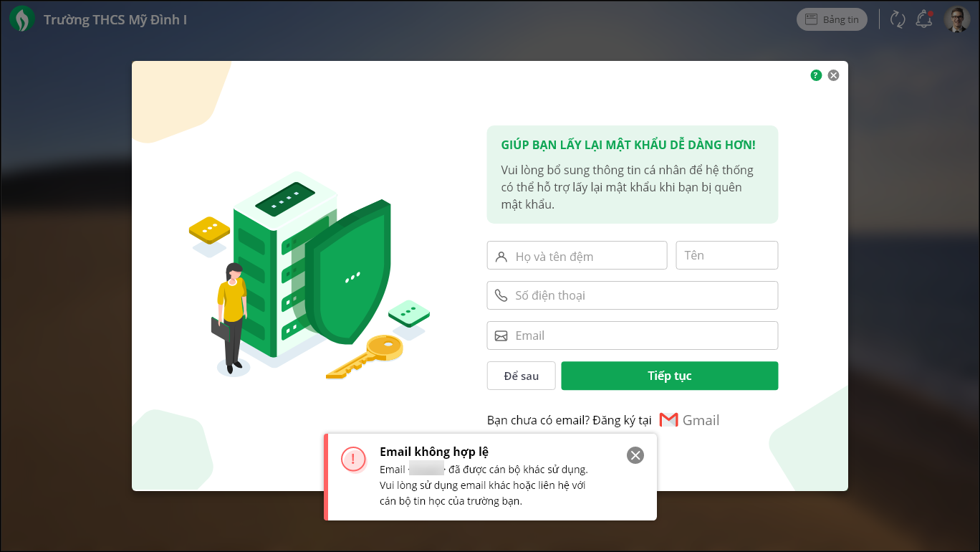
Task: Click the Họ và tên đệm field
Action: pyautogui.click(x=577, y=255)
